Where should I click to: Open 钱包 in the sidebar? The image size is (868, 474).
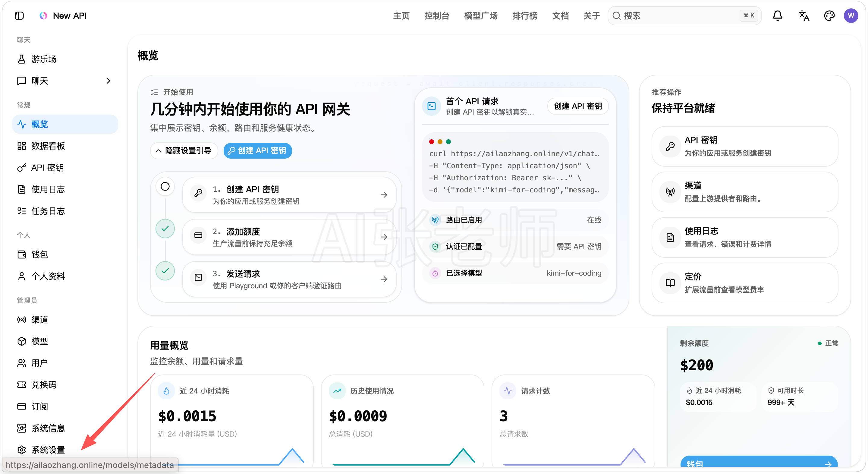(x=65, y=254)
